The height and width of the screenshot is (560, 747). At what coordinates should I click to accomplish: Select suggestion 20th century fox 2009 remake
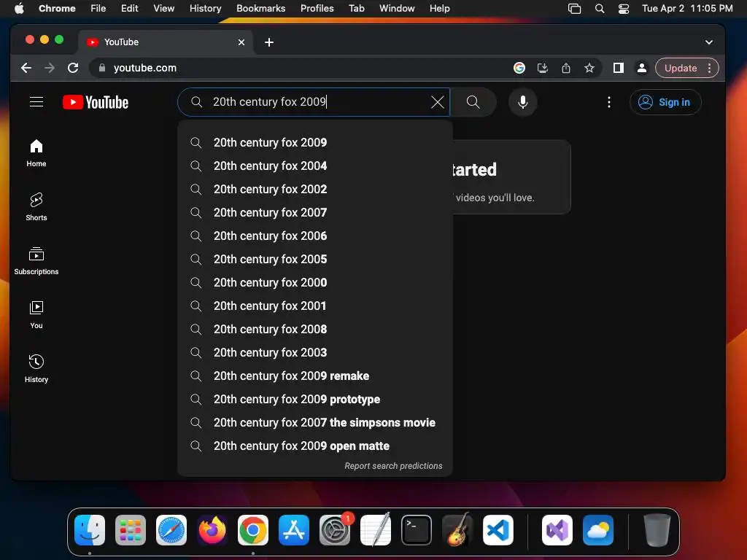coord(314,376)
